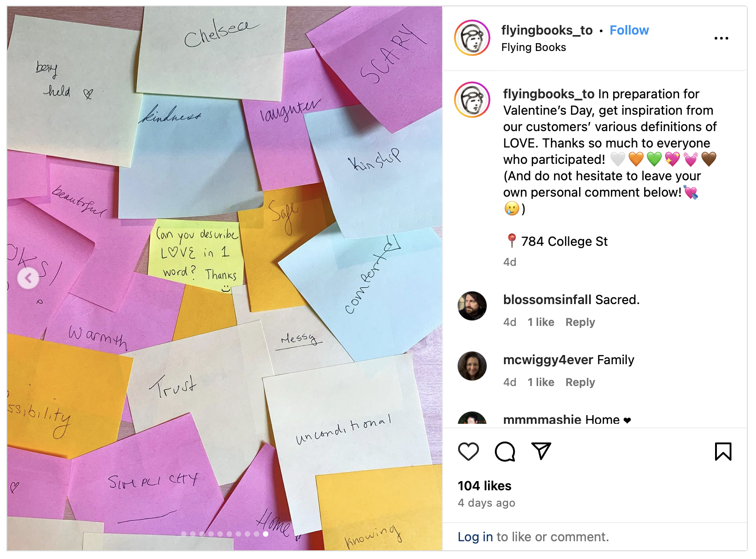The image size is (756, 559).
Task: View likes on mcwiggy4ever's comment
Action: pos(541,382)
